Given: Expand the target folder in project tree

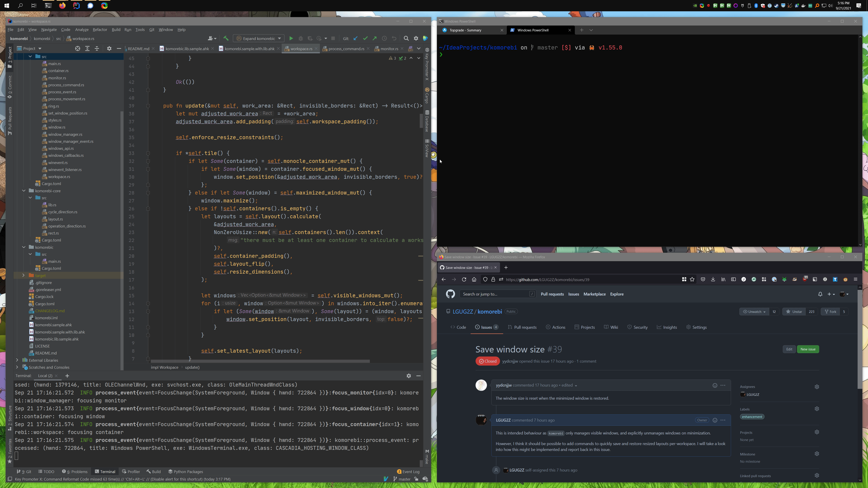Looking at the screenshot, I should click(23, 275).
